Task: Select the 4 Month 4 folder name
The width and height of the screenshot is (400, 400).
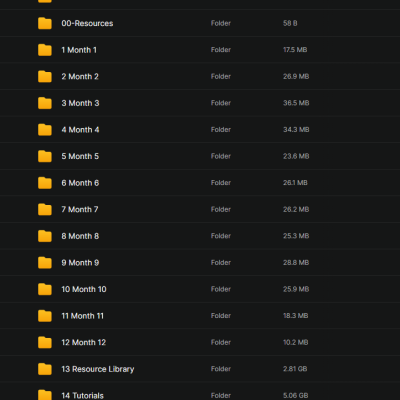Action: coord(80,130)
